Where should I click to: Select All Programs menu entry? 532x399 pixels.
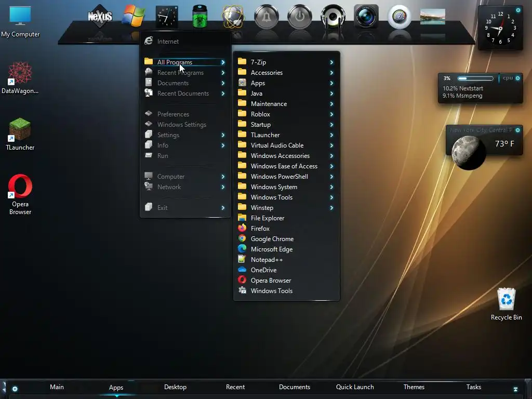click(185, 62)
